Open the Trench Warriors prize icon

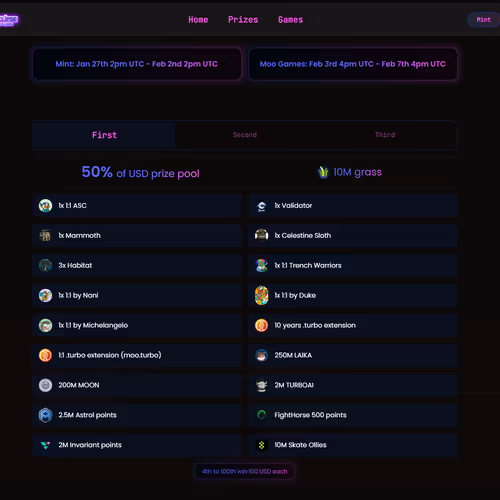coord(262,265)
